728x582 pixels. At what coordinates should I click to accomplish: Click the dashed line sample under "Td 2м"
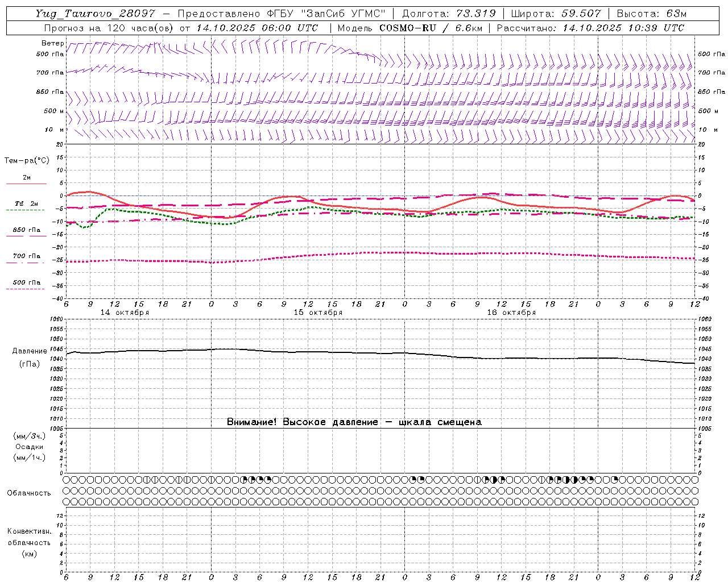(x=25, y=210)
